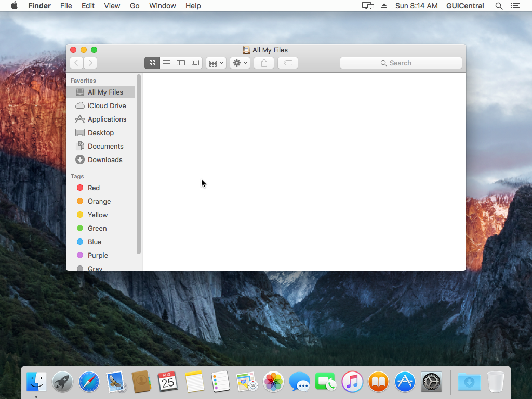Minimize the Finder window with yellow button
The image size is (532, 399).
coord(84,50)
